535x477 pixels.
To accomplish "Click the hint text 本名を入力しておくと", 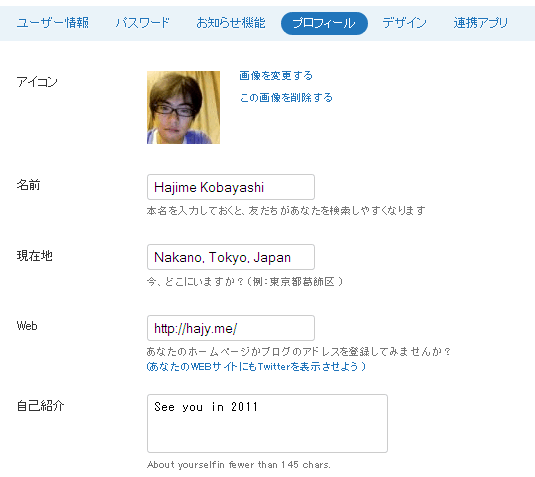I will point(286,211).
